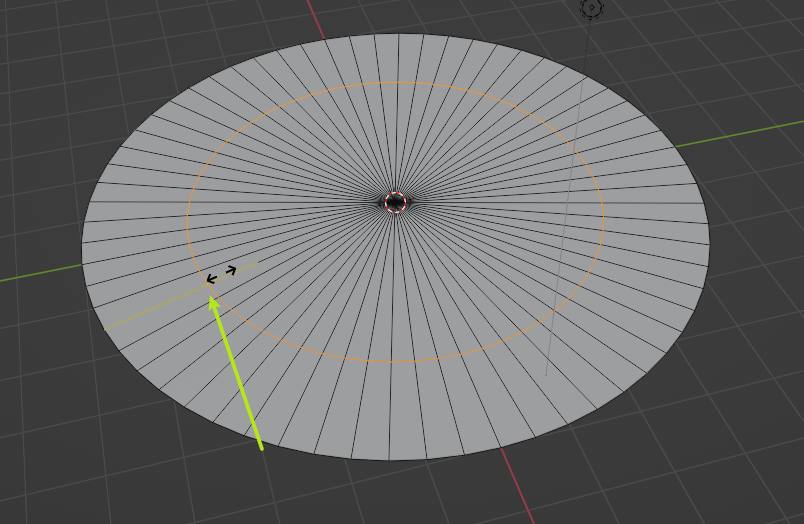Click the 3D cursor at the disk center

395,203
